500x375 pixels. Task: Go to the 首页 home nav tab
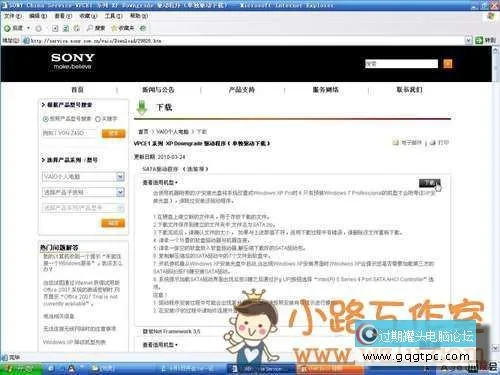coord(77,90)
